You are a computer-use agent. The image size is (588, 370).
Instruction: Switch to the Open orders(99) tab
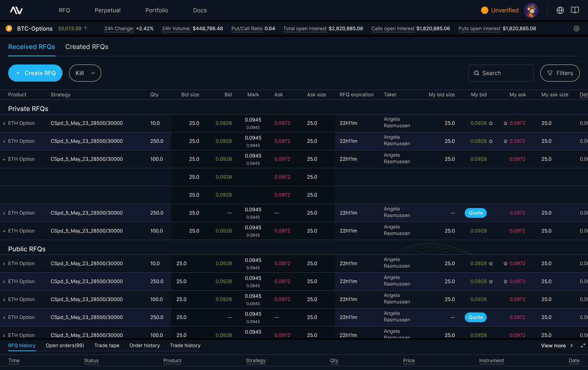(x=65, y=345)
